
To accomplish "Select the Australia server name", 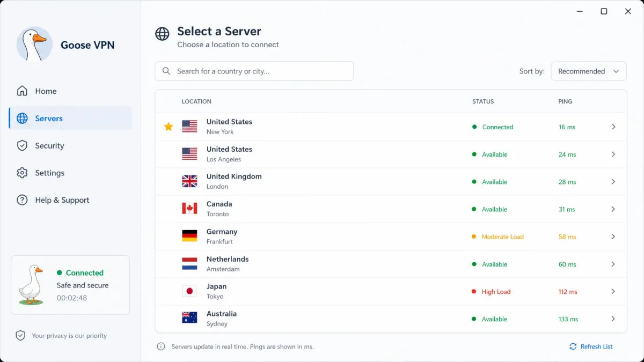I will coord(222,314).
